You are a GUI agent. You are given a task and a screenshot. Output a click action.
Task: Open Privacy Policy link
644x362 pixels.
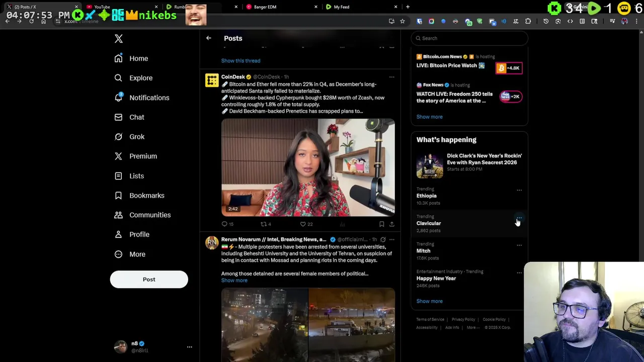(x=463, y=319)
